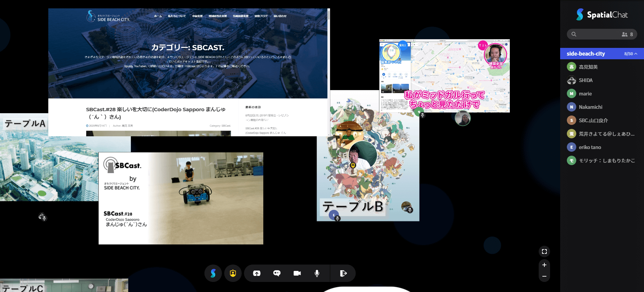This screenshot has width=644, height=292.
Task: Click the participant search field
Action: pyautogui.click(x=602, y=34)
